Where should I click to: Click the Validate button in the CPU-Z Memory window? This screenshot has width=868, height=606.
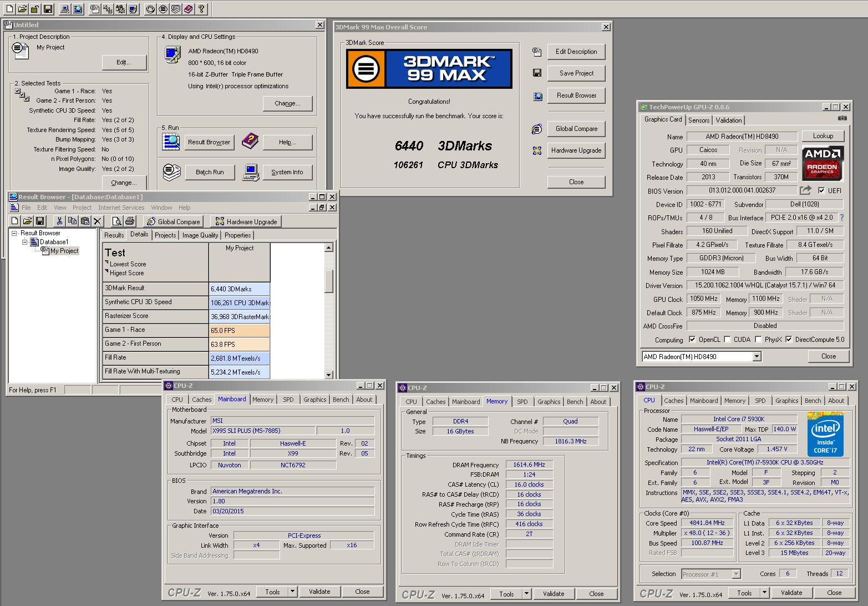tap(554, 594)
